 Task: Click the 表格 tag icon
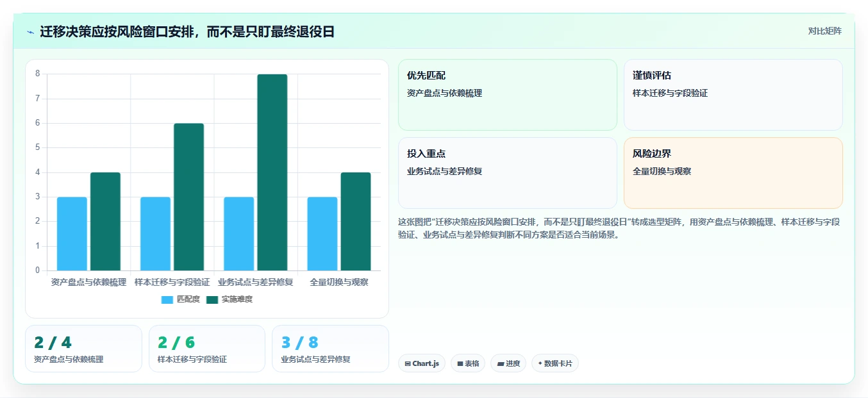pyautogui.click(x=460, y=364)
